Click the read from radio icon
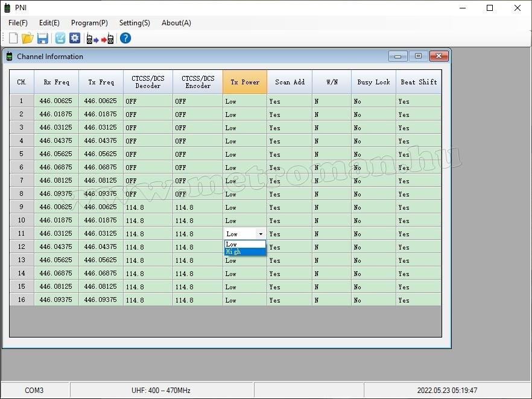 point(92,39)
